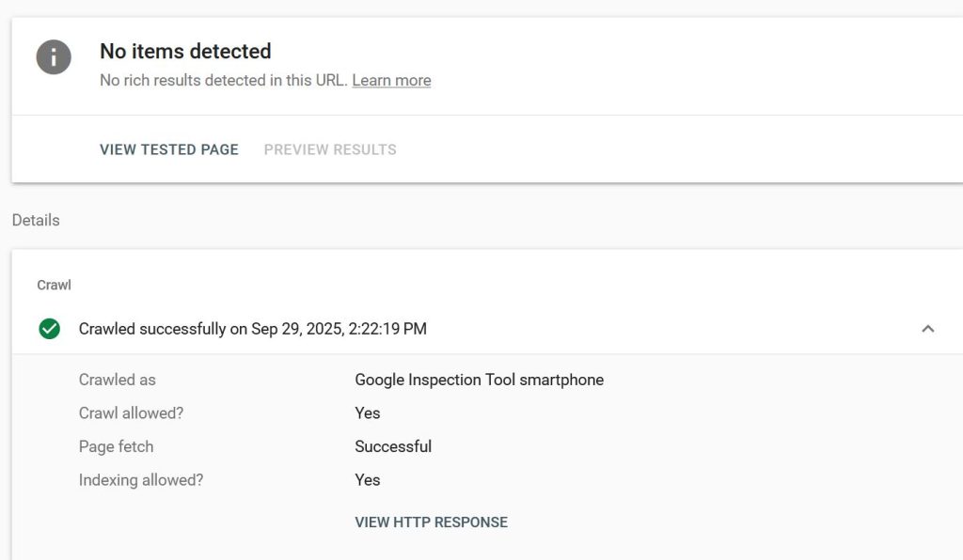Screen dimensions: 963x560
Task: Click the 'Page fetch' label
Action: click(116, 446)
